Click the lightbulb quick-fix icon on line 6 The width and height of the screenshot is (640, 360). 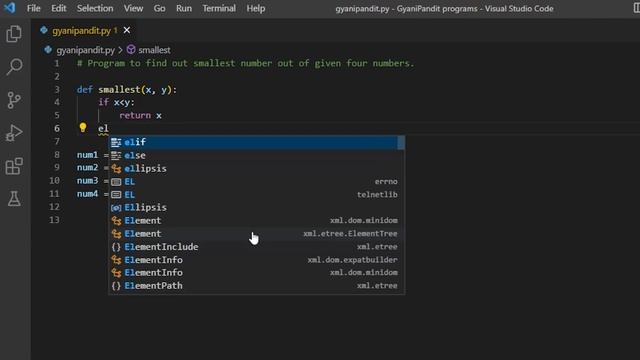click(x=83, y=128)
